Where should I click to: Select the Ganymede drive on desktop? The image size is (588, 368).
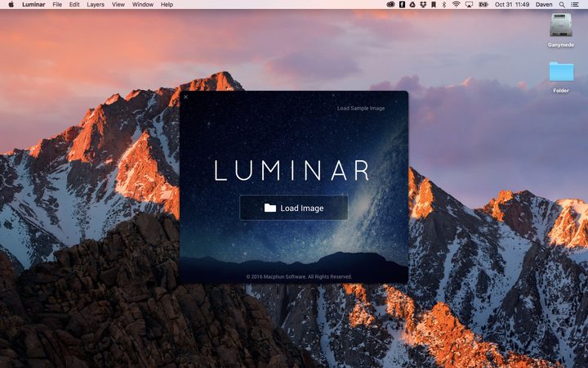(560, 30)
